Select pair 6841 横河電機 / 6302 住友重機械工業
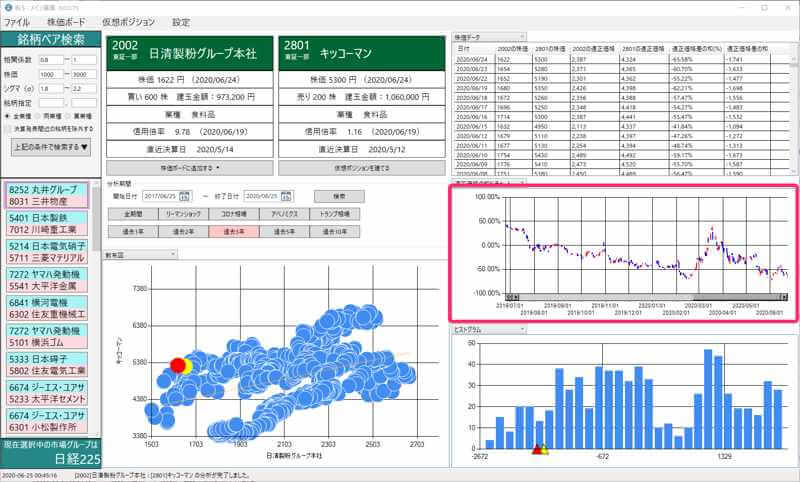 pyautogui.click(x=47, y=309)
